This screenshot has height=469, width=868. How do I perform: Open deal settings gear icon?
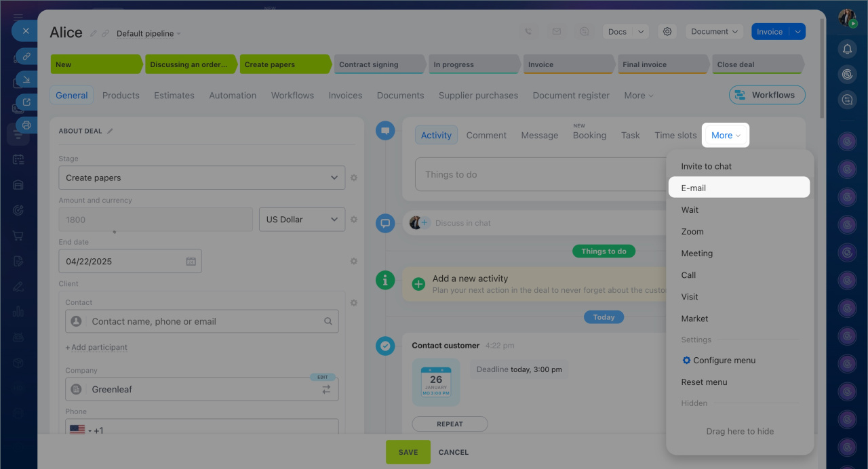667,32
